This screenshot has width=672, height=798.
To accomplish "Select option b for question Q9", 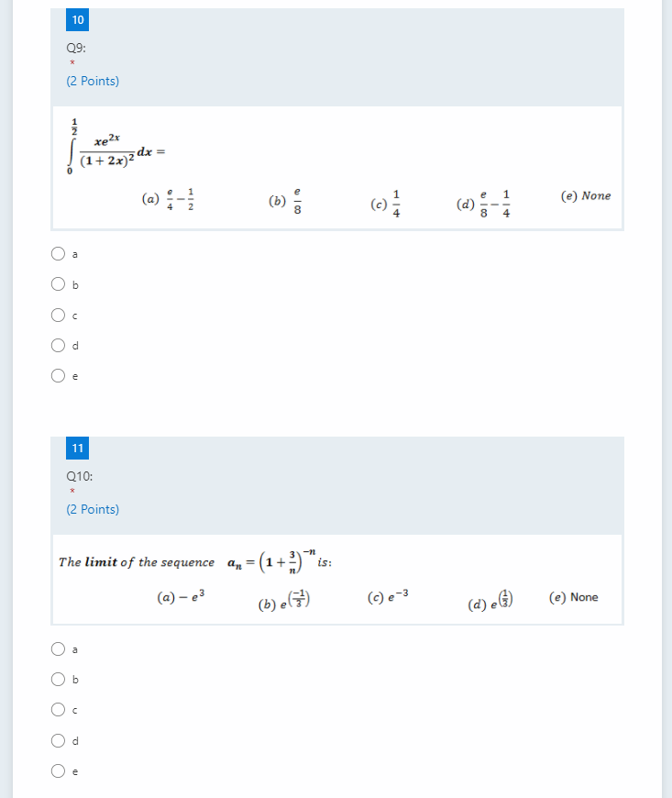I will click(x=58, y=284).
